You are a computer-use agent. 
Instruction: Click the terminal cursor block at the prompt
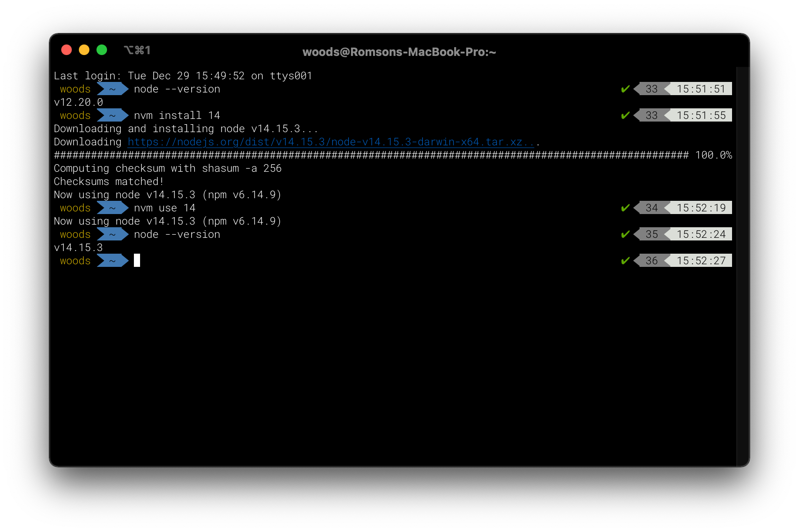tap(137, 260)
